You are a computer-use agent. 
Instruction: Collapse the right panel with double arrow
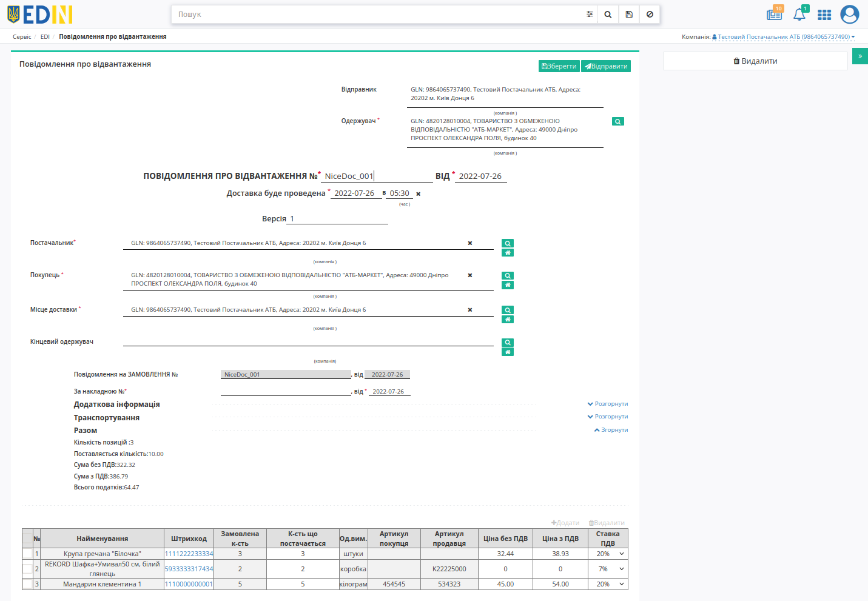point(860,56)
